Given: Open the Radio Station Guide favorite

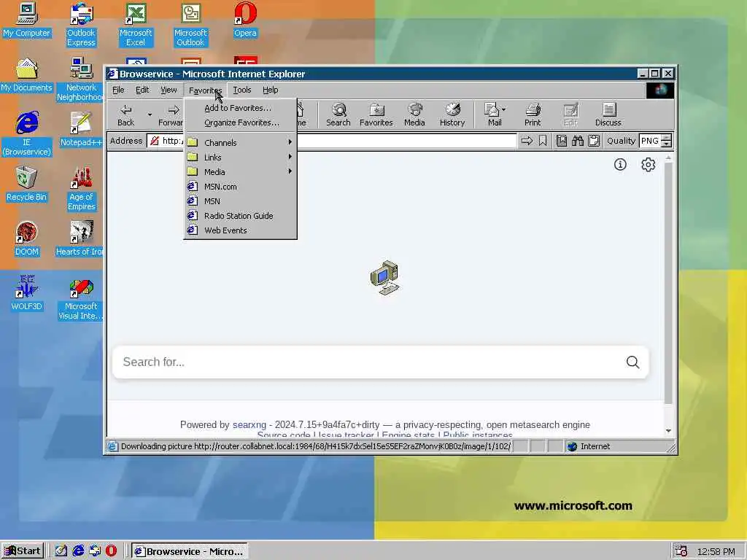Looking at the screenshot, I should click(x=240, y=216).
